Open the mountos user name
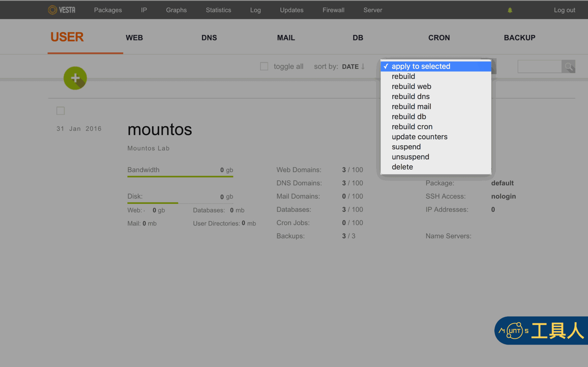The height and width of the screenshot is (367, 588). pos(160,129)
